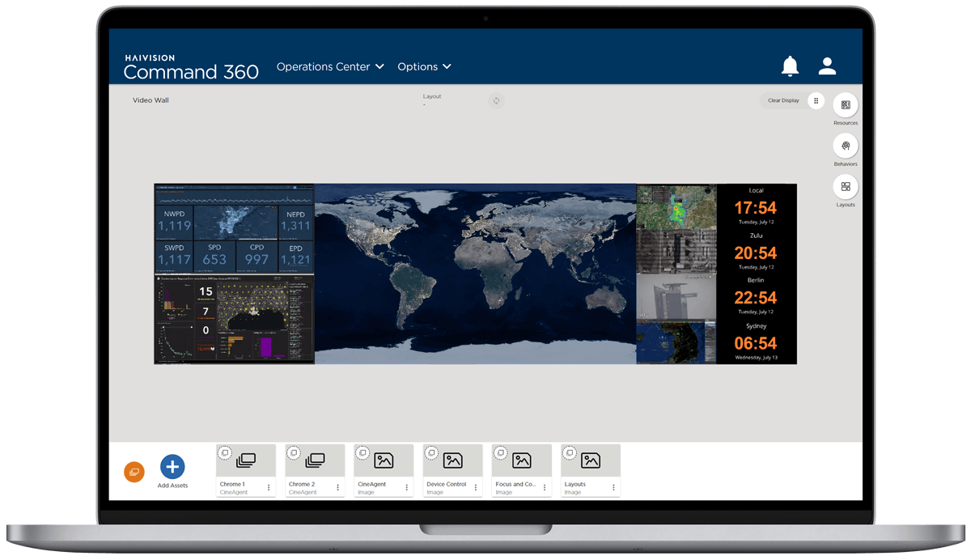
Task: Select the weather radar map tile
Action: coord(676,206)
